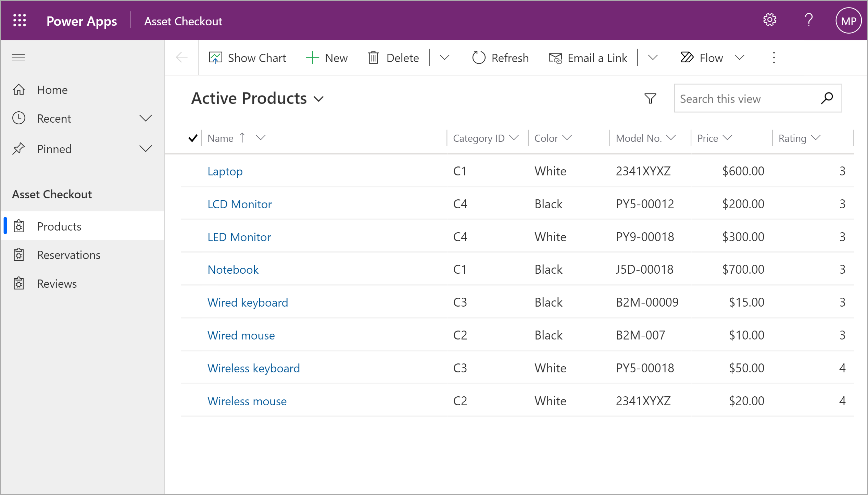Open the Reservations section
868x495 pixels.
(68, 255)
